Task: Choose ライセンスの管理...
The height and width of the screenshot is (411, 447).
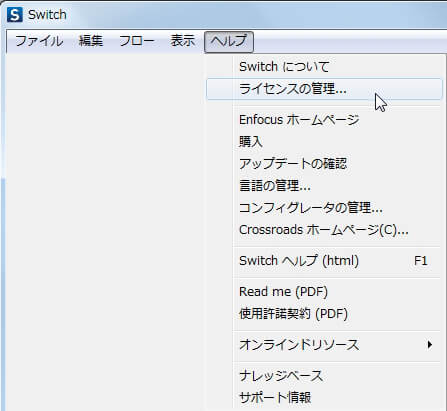Action: [x=324, y=89]
